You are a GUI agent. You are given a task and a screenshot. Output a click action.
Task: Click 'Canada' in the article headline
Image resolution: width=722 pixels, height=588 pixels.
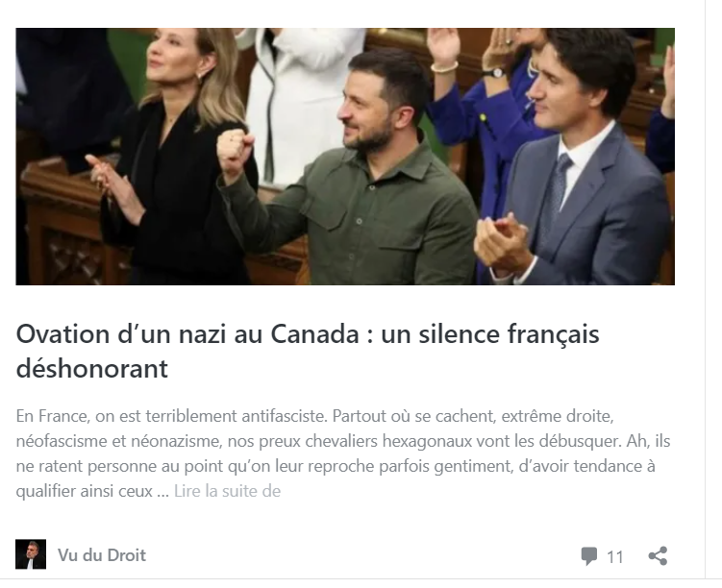click(314, 334)
